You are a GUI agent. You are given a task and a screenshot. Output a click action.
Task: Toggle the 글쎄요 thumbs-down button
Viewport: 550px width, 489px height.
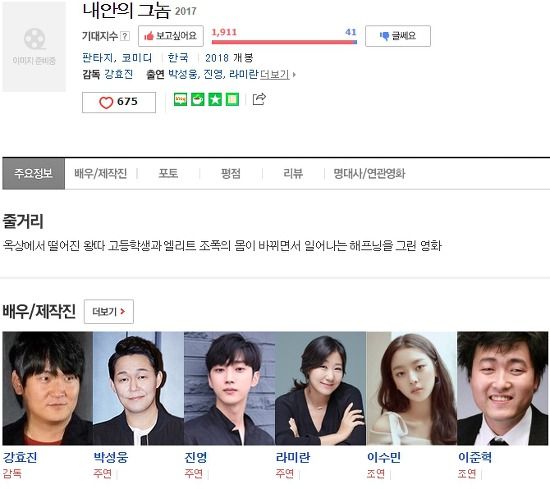pos(398,36)
